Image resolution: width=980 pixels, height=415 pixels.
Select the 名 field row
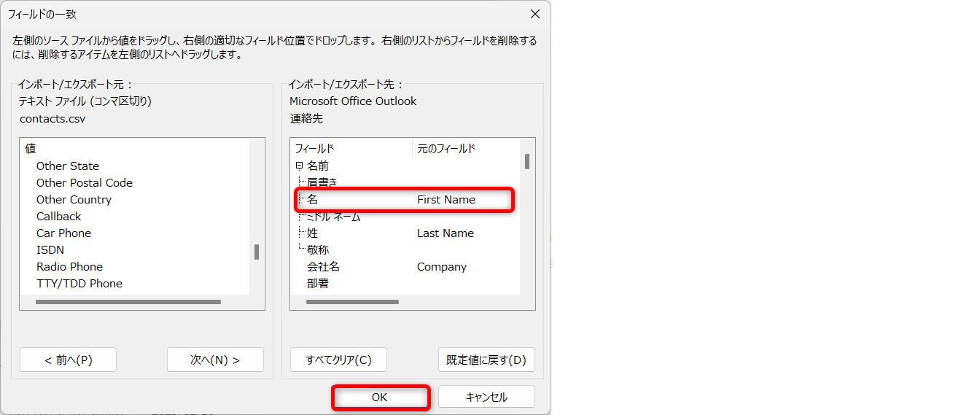(x=313, y=199)
